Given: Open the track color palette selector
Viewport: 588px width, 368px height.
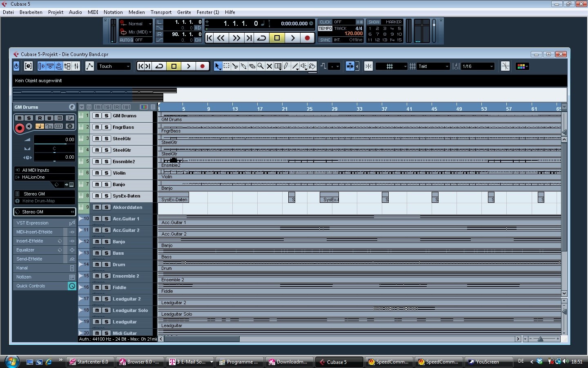Looking at the screenshot, I should pyautogui.click(x=522, y=66).
